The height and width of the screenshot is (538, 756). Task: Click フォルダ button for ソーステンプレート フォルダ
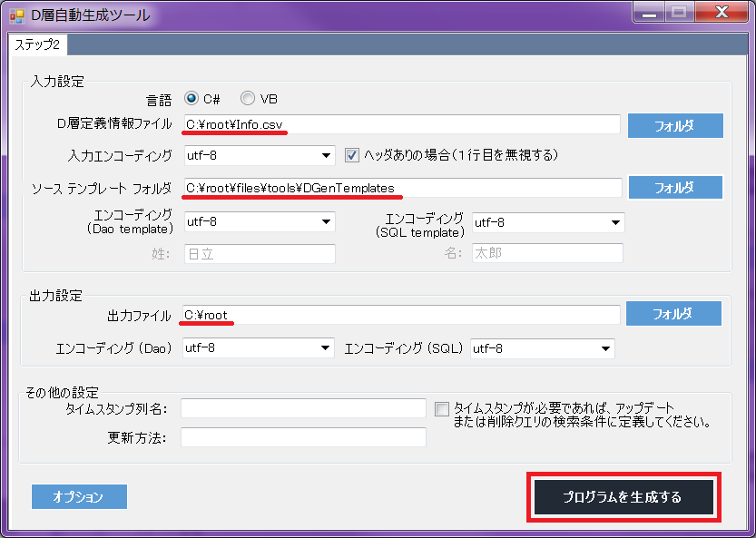(674, 187)
